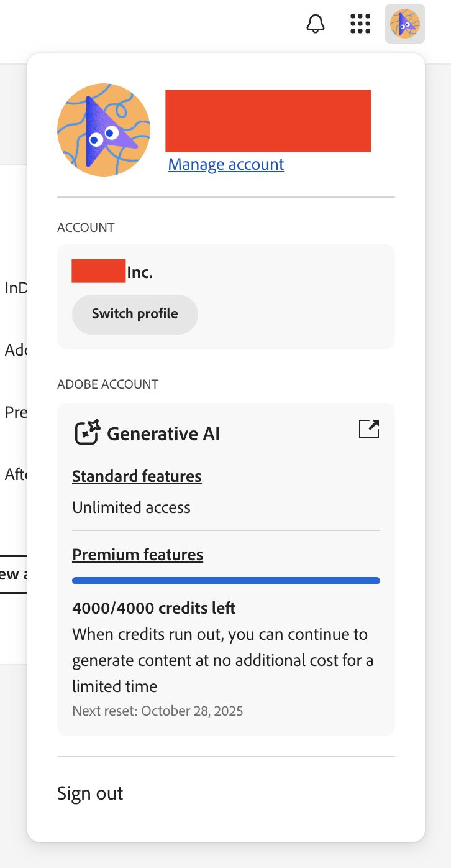Viewport: 451px width, 868px height.
Task: Open the apps grid launcher icon
Action: point(360,24)
